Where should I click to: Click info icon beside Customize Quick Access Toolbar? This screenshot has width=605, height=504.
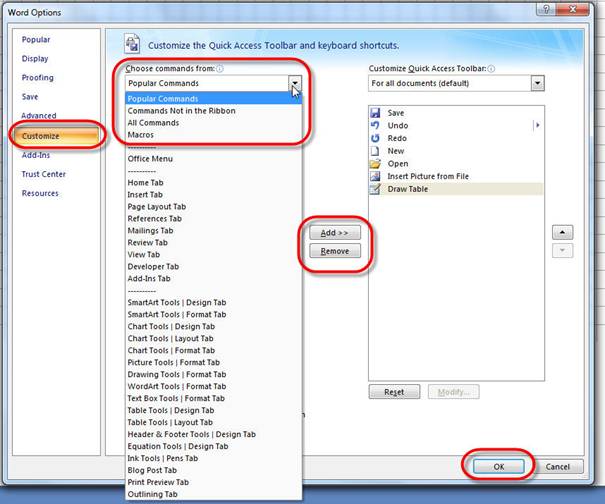point(491,69)
